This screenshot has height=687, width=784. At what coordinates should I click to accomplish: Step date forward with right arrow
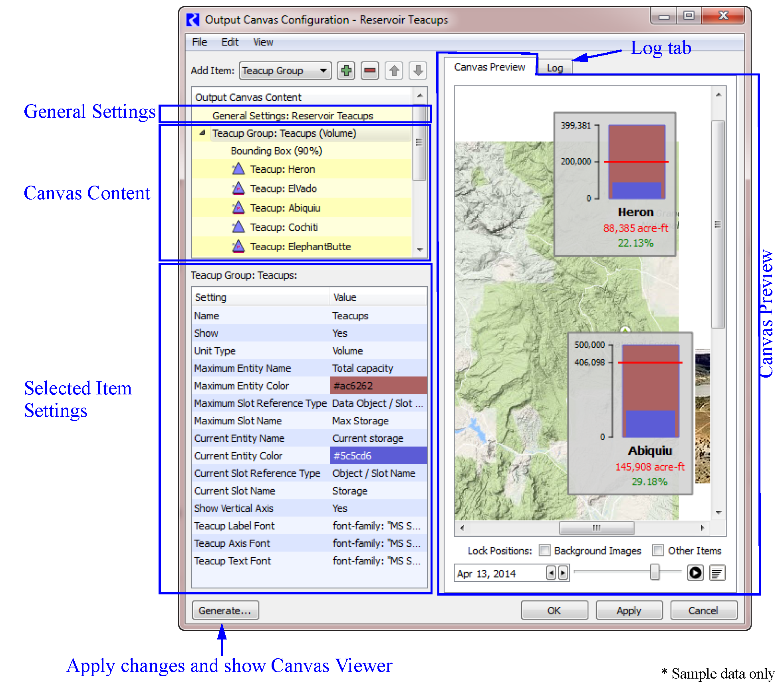click(x=563, y=573)
